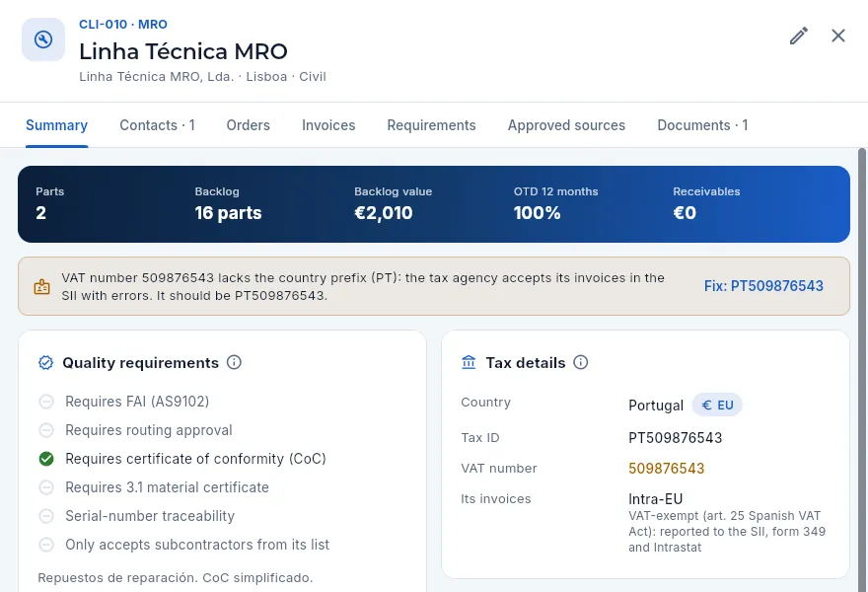Click the Repuestos de reparación note
The width and height of the screenshot is (868, 592).
pos(175,577)
